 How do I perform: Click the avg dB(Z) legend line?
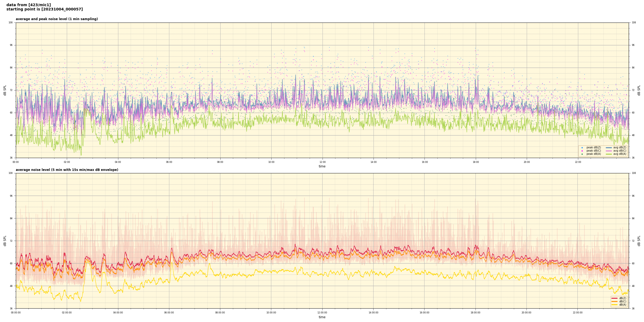[x=609, y=148]
